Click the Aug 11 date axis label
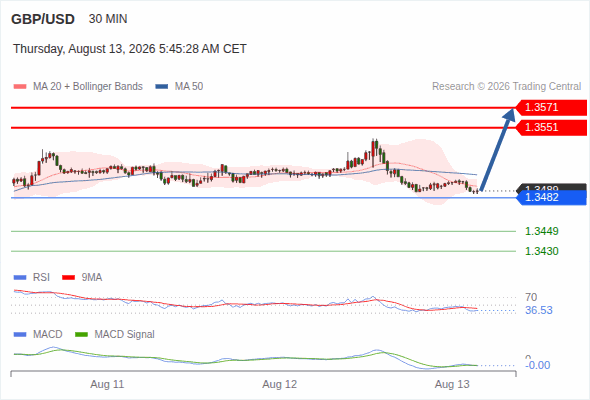The height and width of the screenshot is (400, 590). point(107,385)
